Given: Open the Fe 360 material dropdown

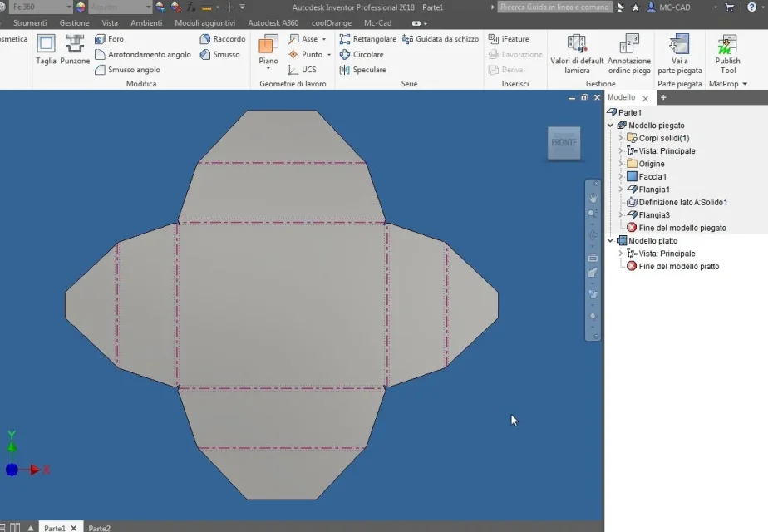Looking at the screenshot, I should point(69,7).
